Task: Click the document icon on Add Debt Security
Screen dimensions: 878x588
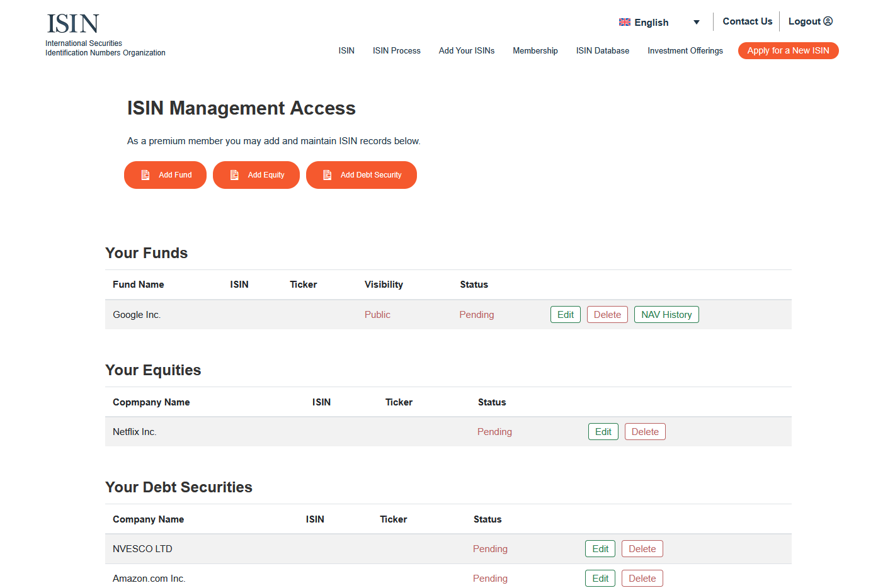Action: (x=328, y=175)
